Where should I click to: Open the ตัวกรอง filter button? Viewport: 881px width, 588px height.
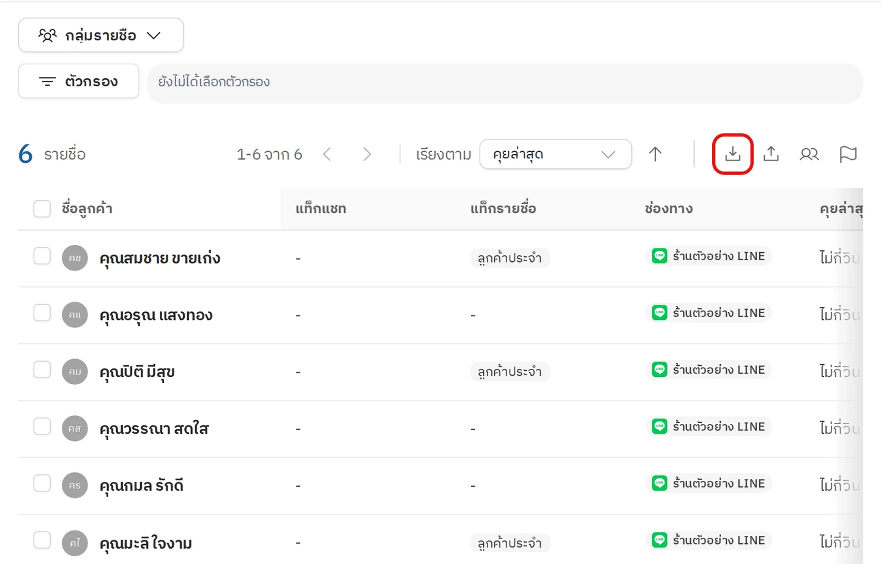79,81
